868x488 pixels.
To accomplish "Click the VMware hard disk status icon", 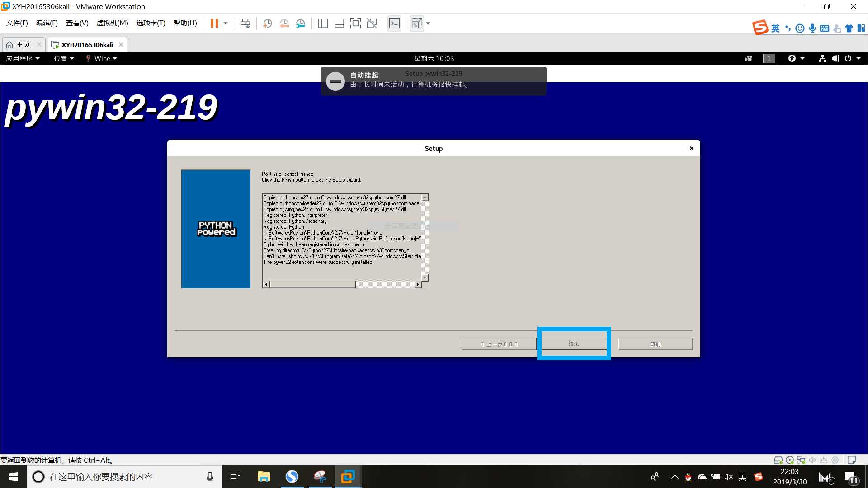I will pos(778,460).
